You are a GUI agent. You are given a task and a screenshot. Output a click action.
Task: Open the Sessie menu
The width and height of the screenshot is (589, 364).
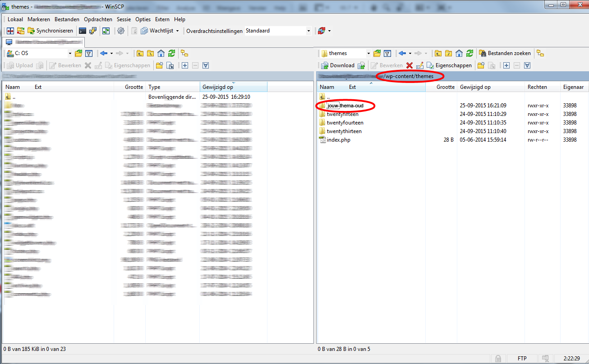tap(124, 19)
